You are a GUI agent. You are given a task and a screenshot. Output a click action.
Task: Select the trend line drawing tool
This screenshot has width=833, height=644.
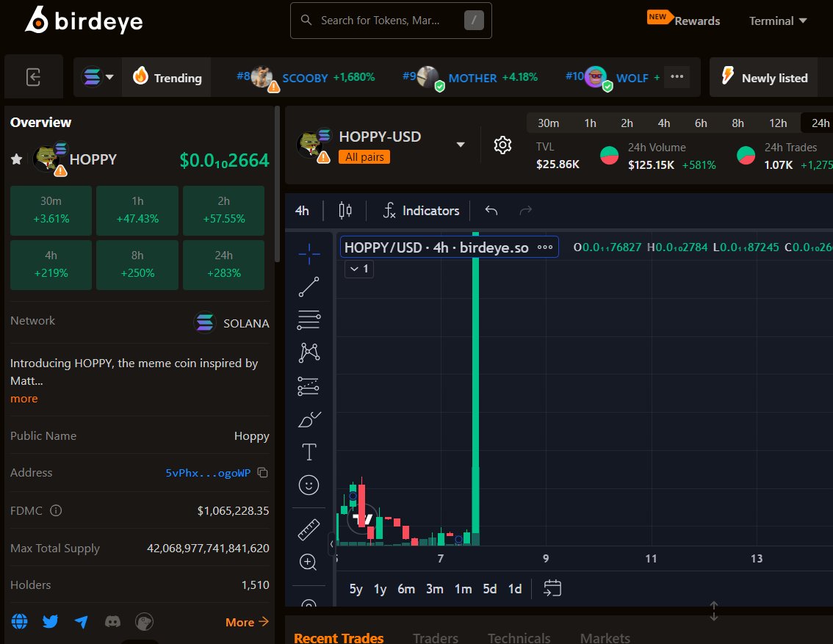(x=309, y=286)
